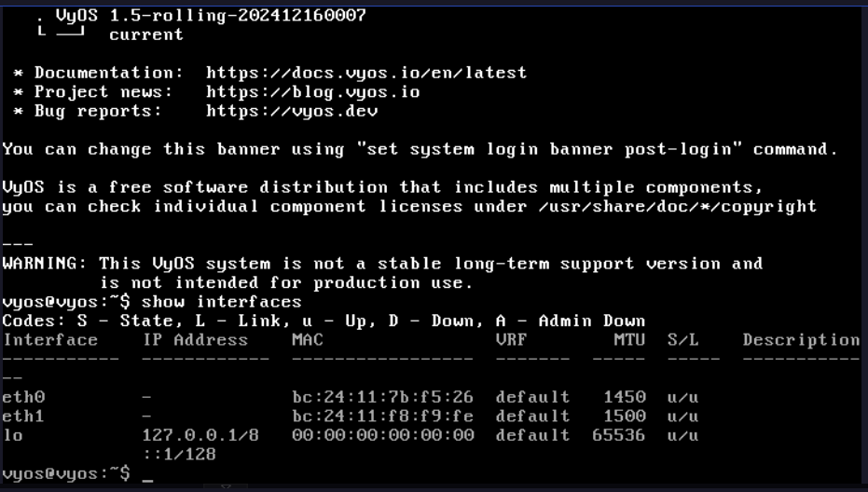
Task: Click the docs.vyos.io documentation URL
Action: click(x=366, y=72)
